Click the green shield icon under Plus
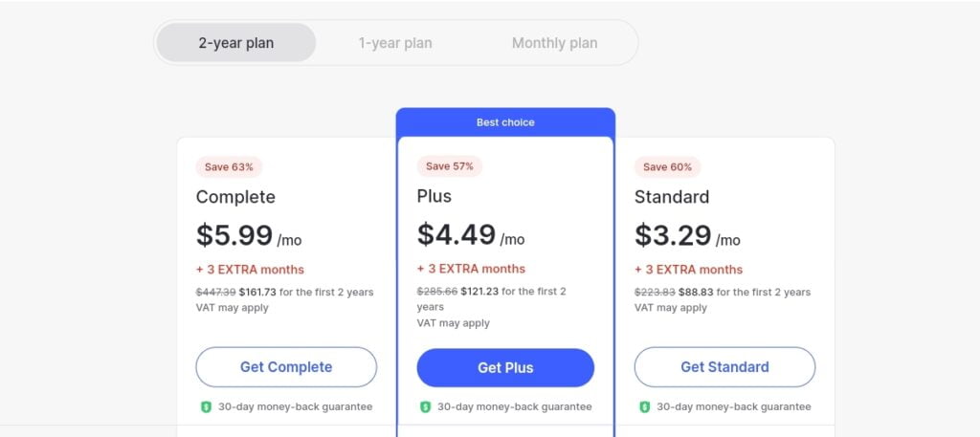The image size is (980, 437). point(426,407)
